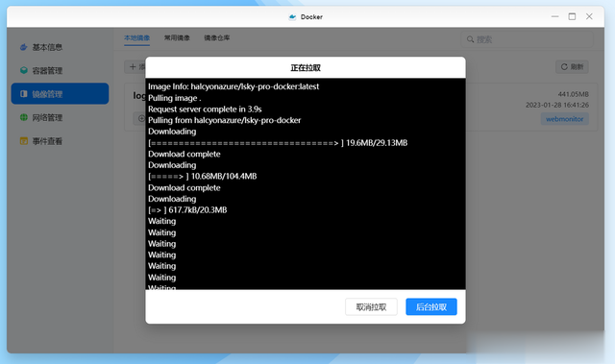This screenshot has height=364, width=615.
Task: Click the 441.05MB image size text
Action: pyautogui.click(x=573, y=94)
